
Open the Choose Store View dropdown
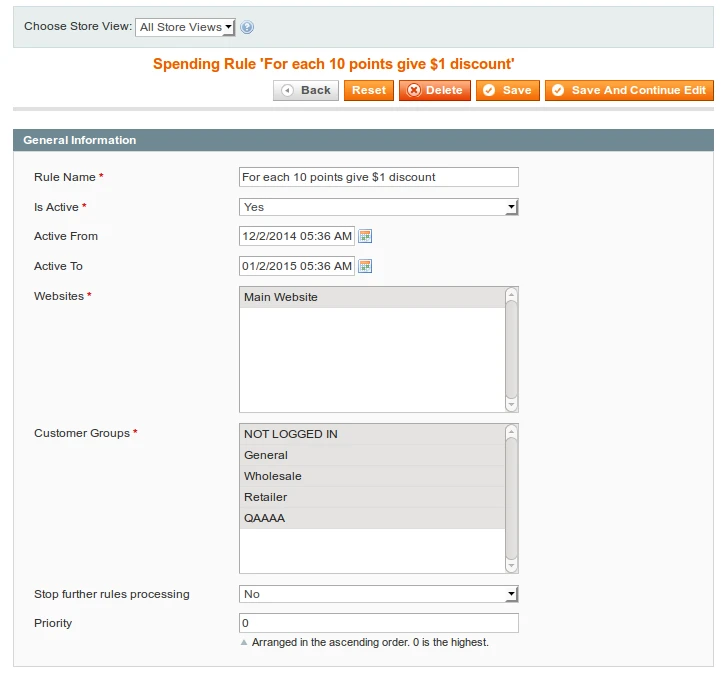(x=185, y=27)
